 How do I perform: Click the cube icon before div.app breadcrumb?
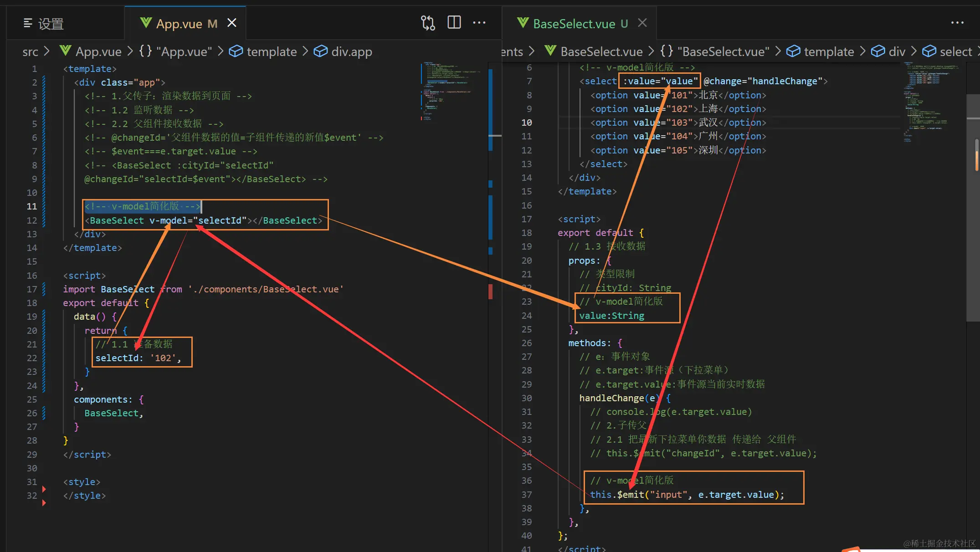point(321,51)
